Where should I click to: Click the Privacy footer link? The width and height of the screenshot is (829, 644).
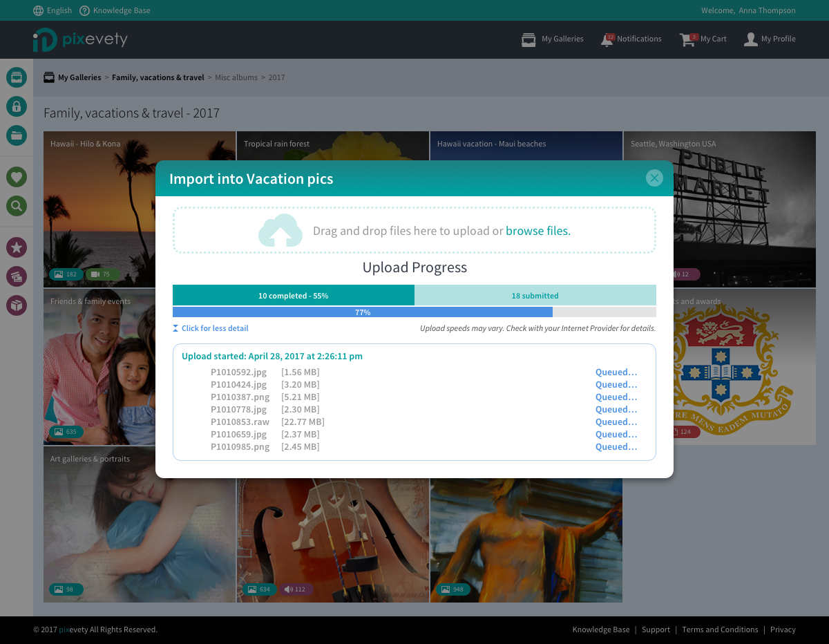click(x=783, y=629)
